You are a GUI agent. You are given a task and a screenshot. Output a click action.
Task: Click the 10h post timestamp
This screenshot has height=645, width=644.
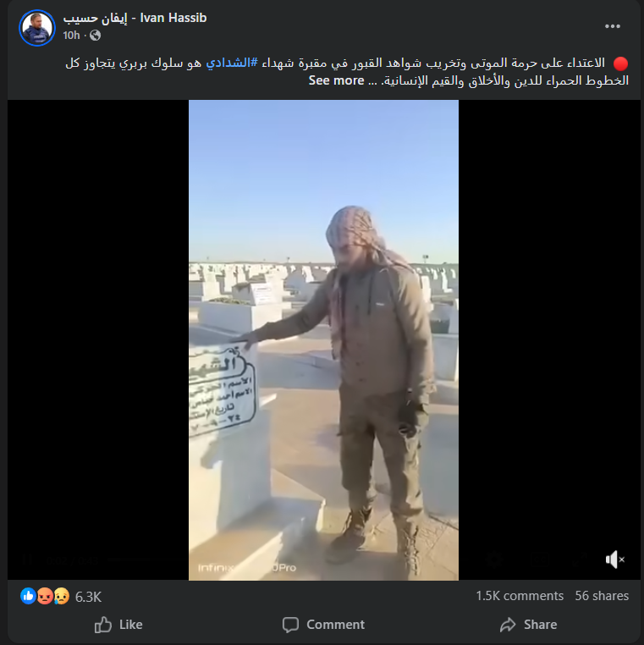71,36
